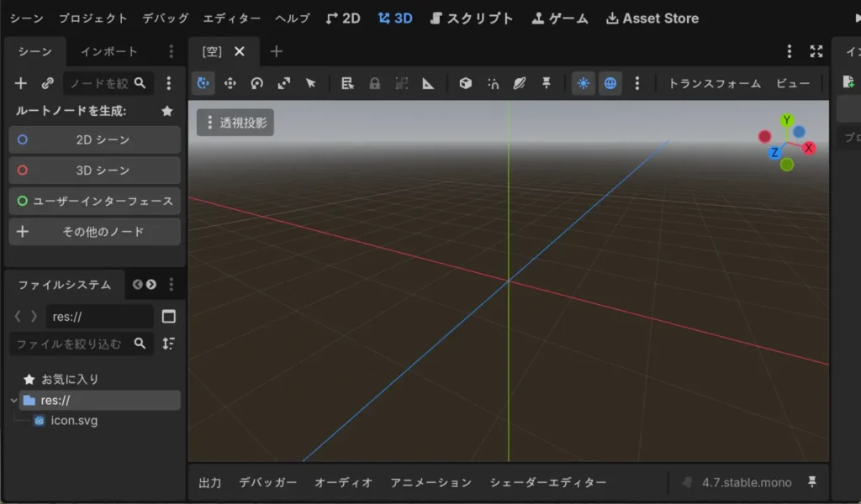The image size is (861, 504).
Task: Select the Rotate mode tool
Action: pos(257,83)
